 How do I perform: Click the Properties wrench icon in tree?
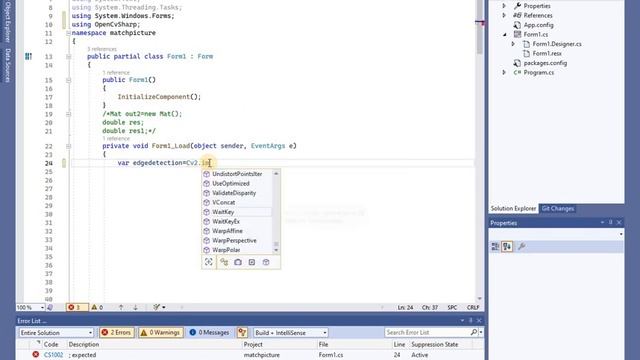(x=517, y=6)
